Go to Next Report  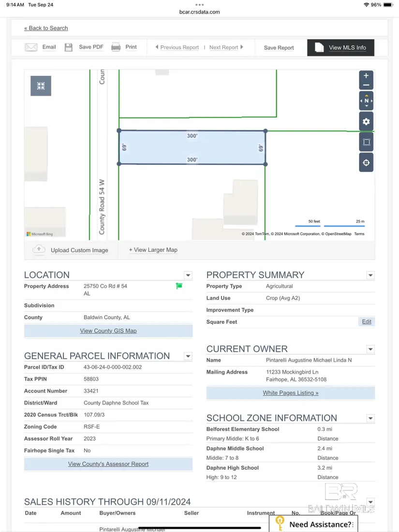(x=226, y=47)
